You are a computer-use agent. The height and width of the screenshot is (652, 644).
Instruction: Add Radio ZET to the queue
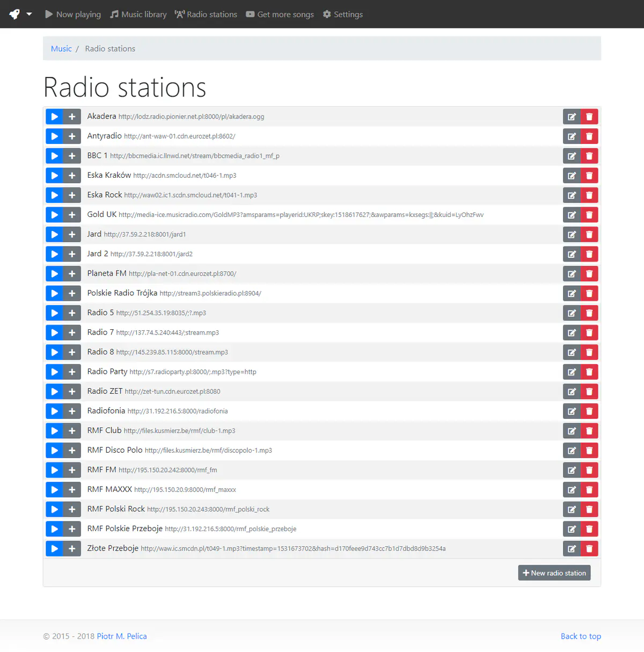coord(72,392)
